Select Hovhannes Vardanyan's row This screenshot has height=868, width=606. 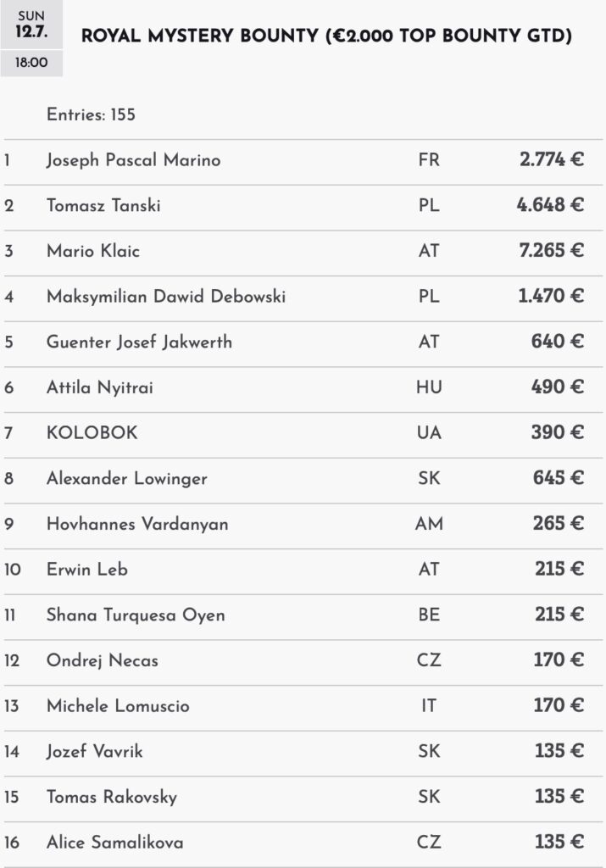(303, 526)
